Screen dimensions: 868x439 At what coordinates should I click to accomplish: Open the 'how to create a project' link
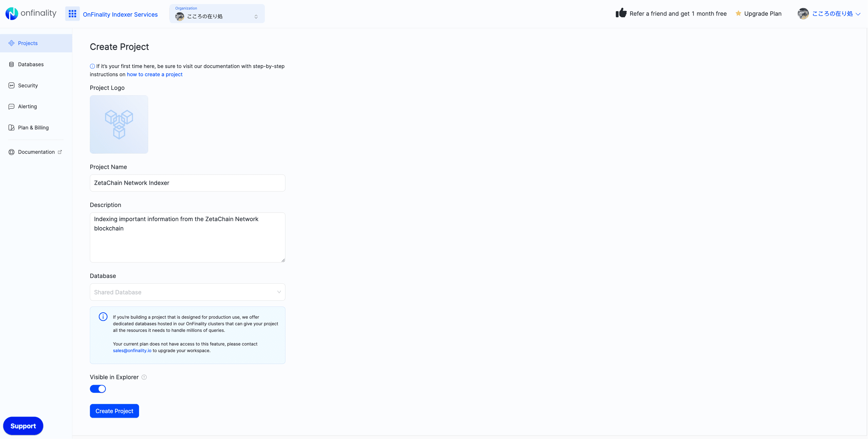pos(155,74)
